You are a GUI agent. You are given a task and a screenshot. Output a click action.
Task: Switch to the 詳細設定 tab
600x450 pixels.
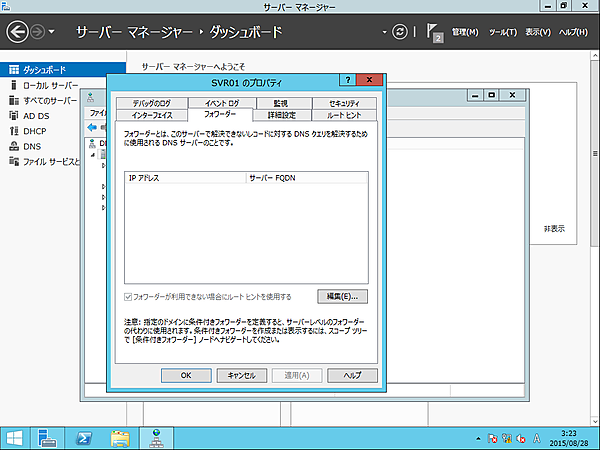283,115
